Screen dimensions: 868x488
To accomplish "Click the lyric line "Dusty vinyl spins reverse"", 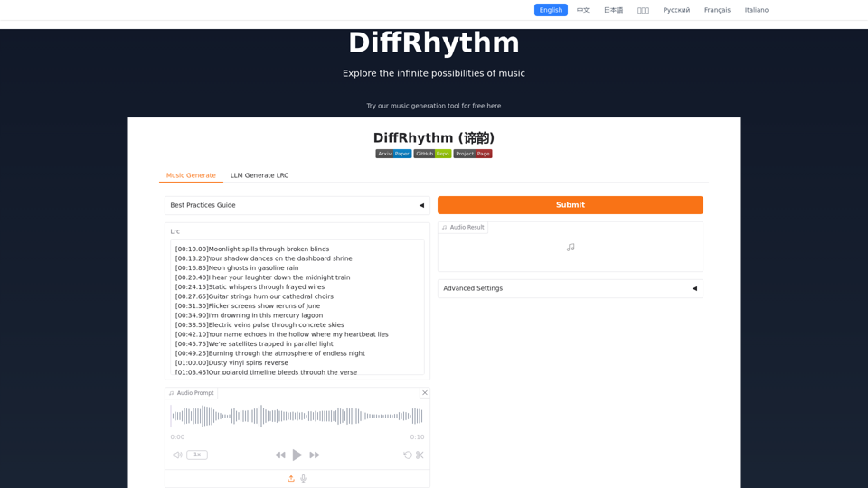I will pyautogui.click(x=248, y=363).
